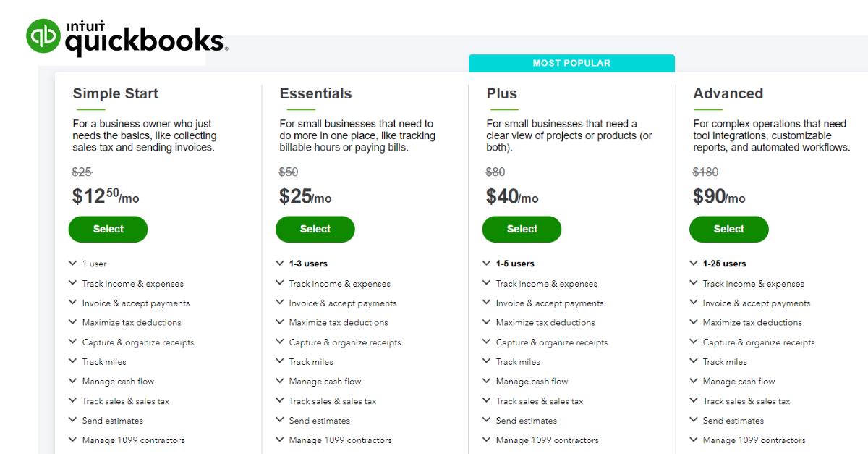Expand 1-25 users under Advanced

coord(726,264)
